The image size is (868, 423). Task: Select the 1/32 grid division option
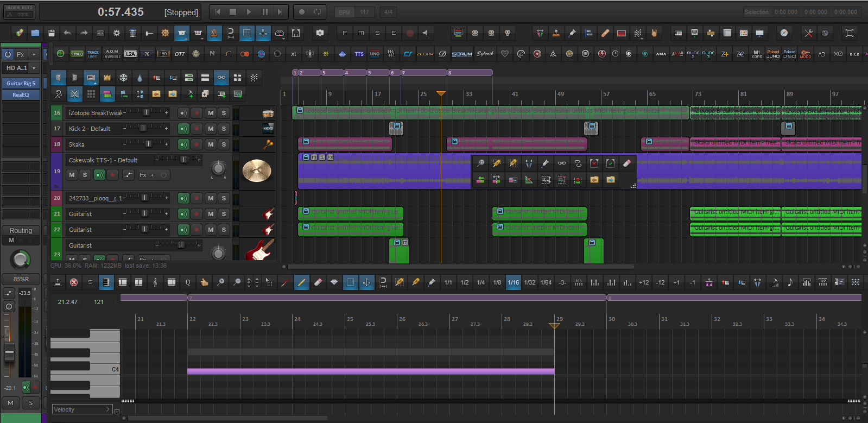[x=530, y=282]
